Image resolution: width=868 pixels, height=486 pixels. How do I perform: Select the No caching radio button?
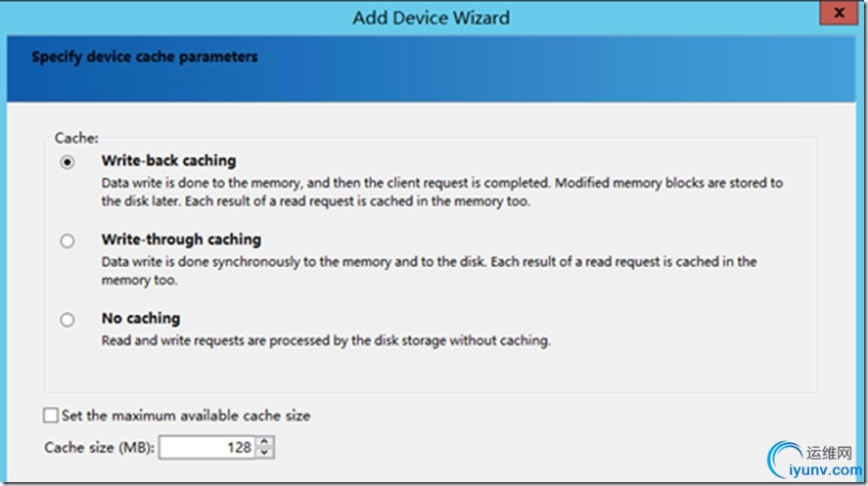click(67, 320)
